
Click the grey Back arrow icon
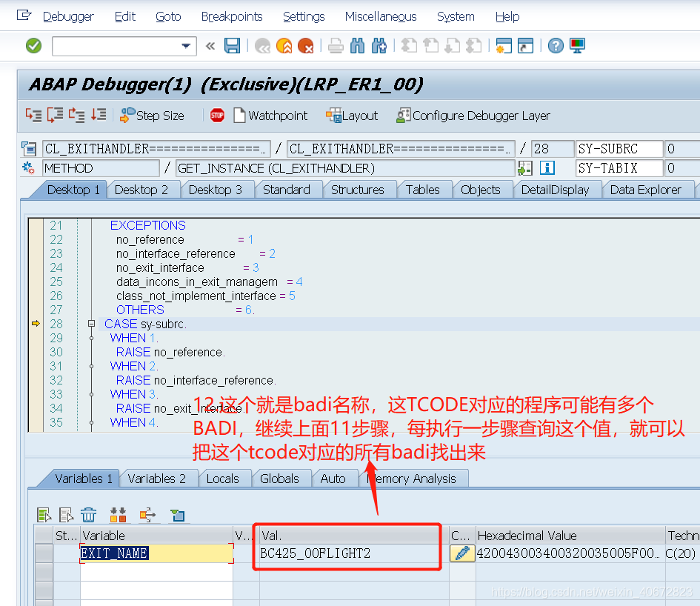tap(262, 45)
